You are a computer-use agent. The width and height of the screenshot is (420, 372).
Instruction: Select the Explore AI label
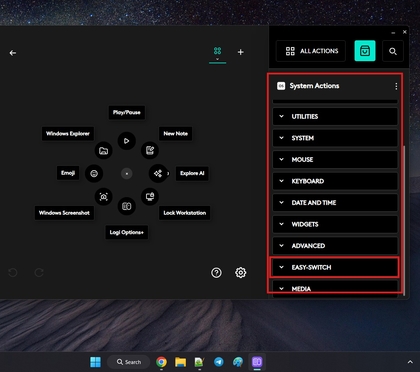click(x=192, y=173)
